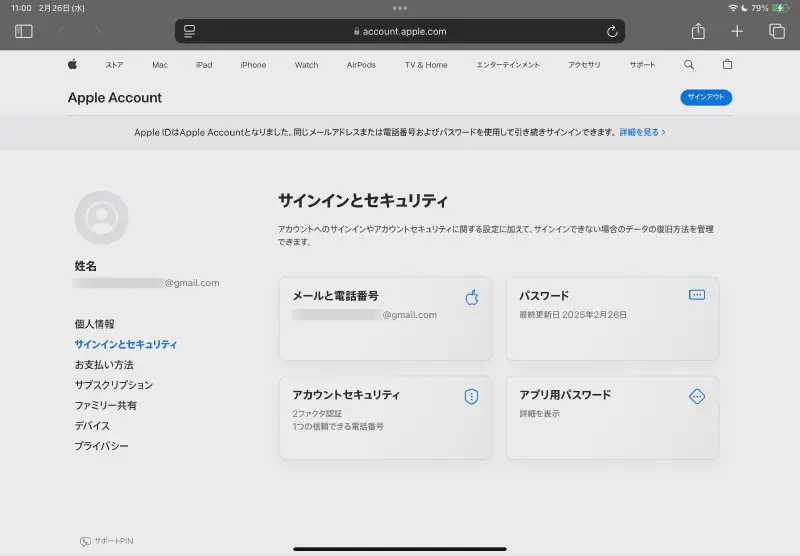Select 個人情報 in the sidebar
This screenshot has height=556, width=800.
click(94, 324)
